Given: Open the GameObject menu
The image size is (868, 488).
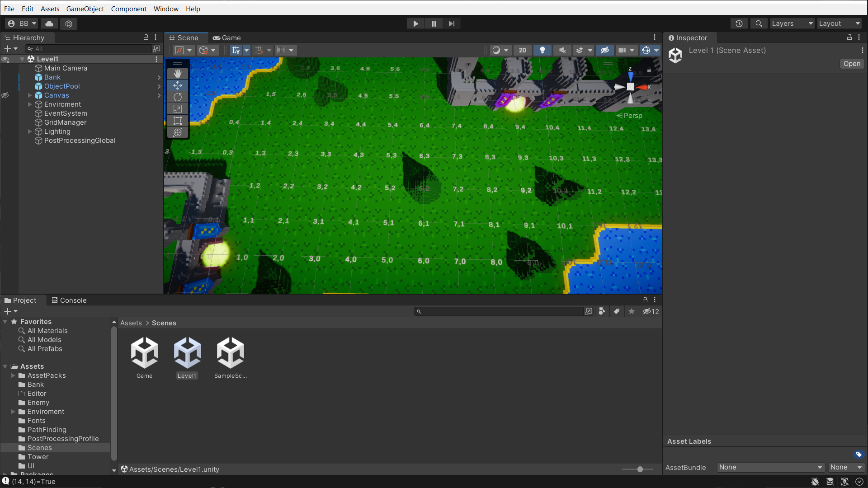Looking at the screenshot, I should [85, 9].
